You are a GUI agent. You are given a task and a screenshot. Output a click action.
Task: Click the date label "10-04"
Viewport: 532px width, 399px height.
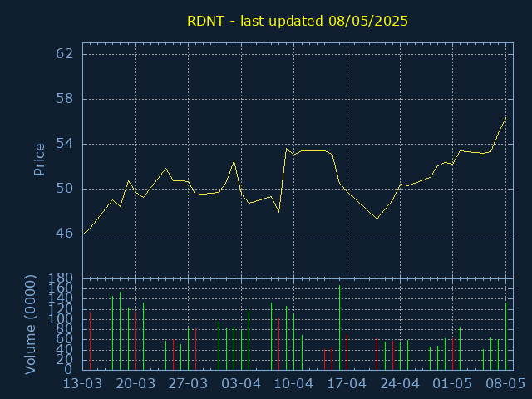[x=293, y=384]
